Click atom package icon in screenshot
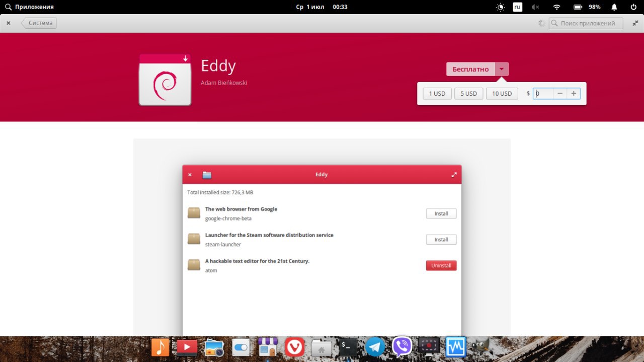The height and width of the screenshot is (362, 644). coord(194,264)
